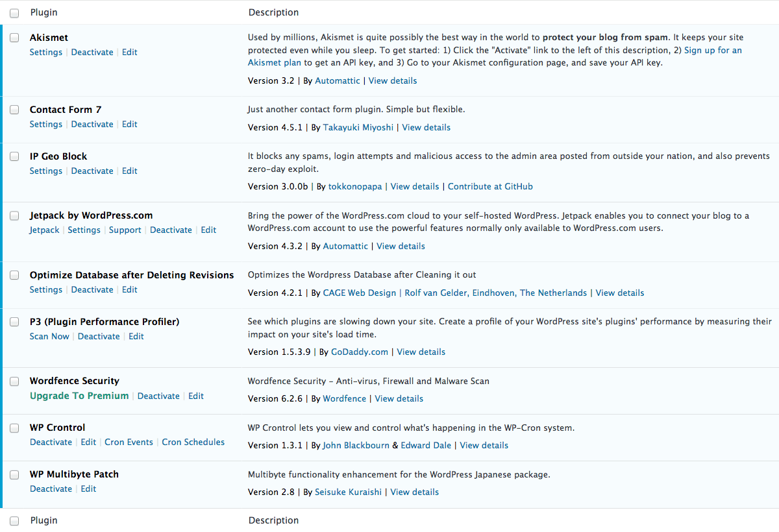Open Contact Form 7 Settings
This screenshot has height=532, width=779.
tap(46, 124)
